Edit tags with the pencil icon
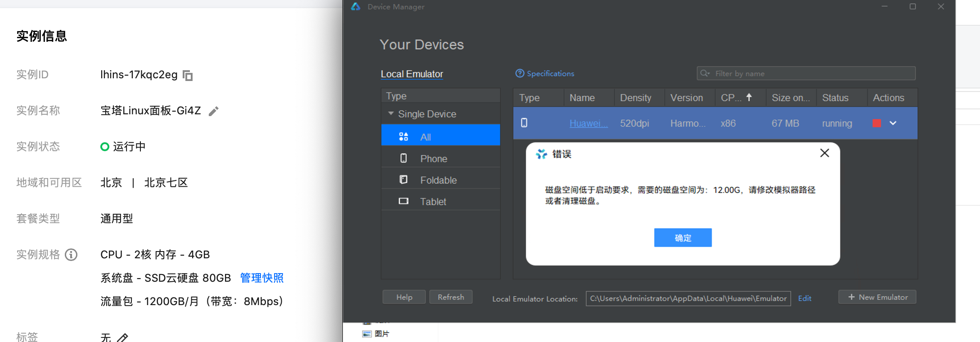This screenshot has height=342, width=980. [x=122, y=337]
